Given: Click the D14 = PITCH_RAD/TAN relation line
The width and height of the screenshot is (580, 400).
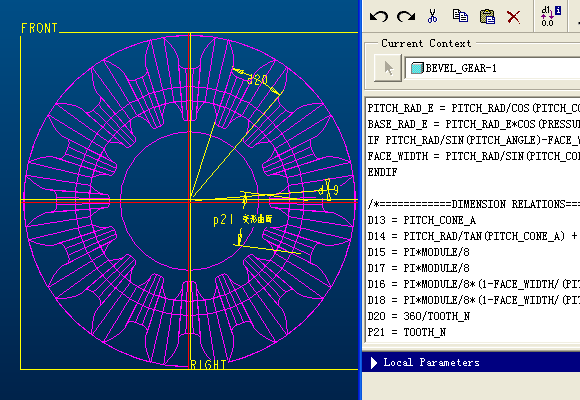Looking at the screenshot, I should coord(473,236).
